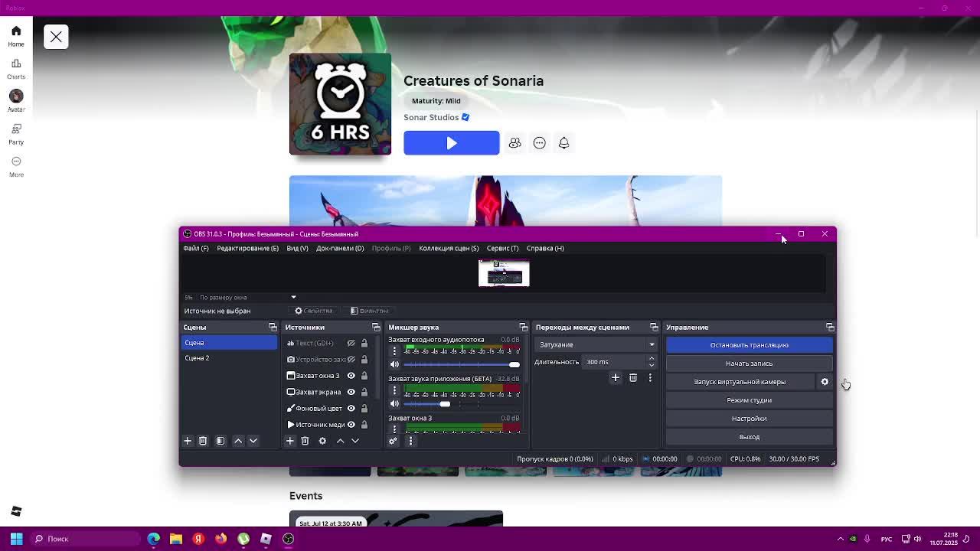This screenshot has width=980, height=551.
Task: Click the transition duration 300 ms field
Action: pyautogui.click(x=615, y=362)
